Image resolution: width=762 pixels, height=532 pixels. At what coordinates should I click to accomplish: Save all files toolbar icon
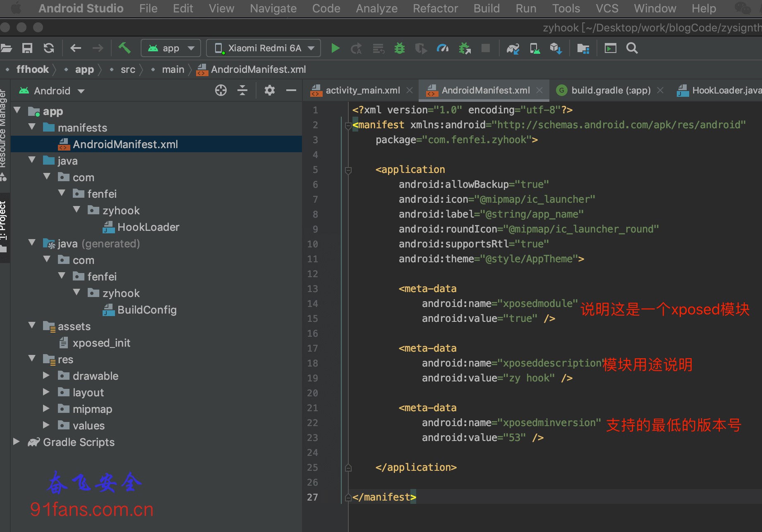pyautogui.click(x=27, y=48)
